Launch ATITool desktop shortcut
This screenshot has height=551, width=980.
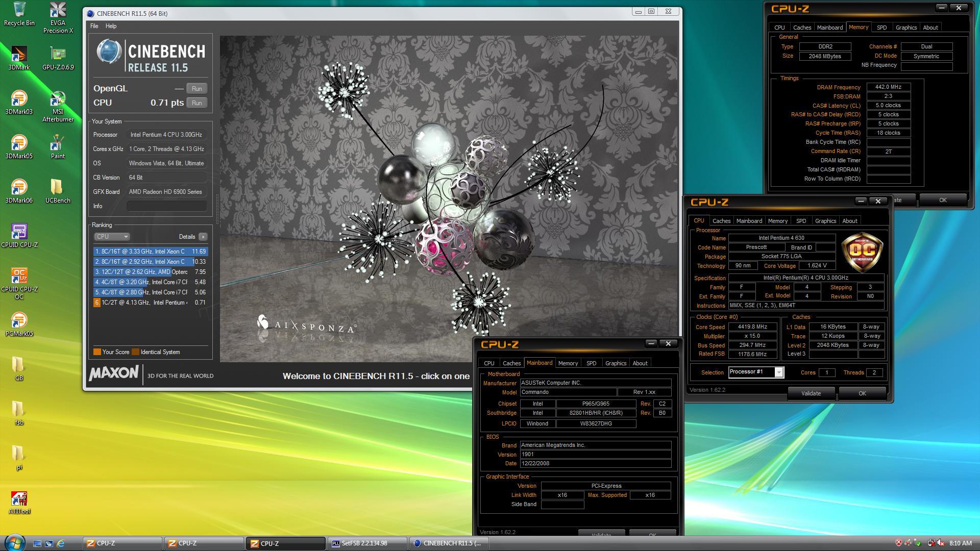[x=19, y=502]
